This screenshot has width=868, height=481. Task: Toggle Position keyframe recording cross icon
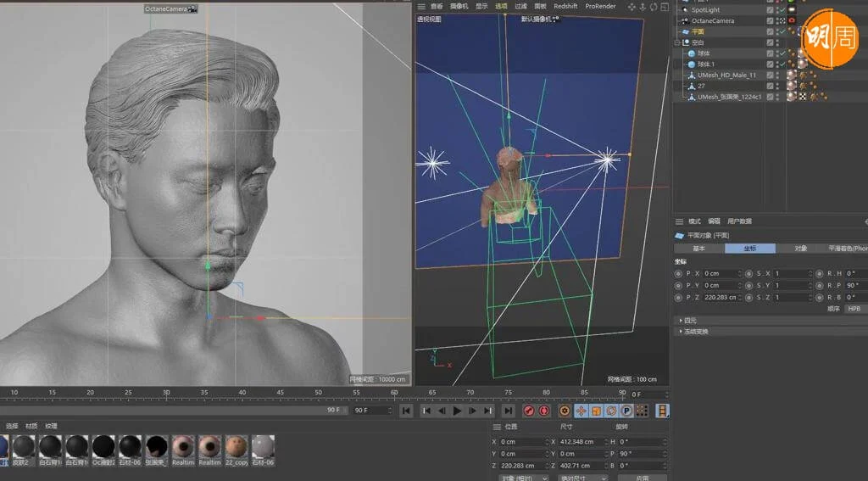point(581,411)
